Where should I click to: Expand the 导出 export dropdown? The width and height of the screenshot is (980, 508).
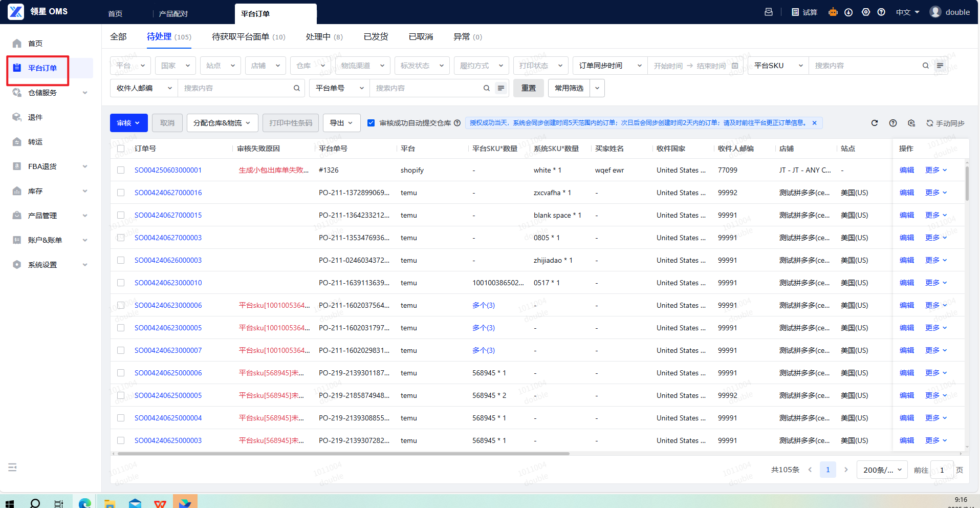click(341, 123)
